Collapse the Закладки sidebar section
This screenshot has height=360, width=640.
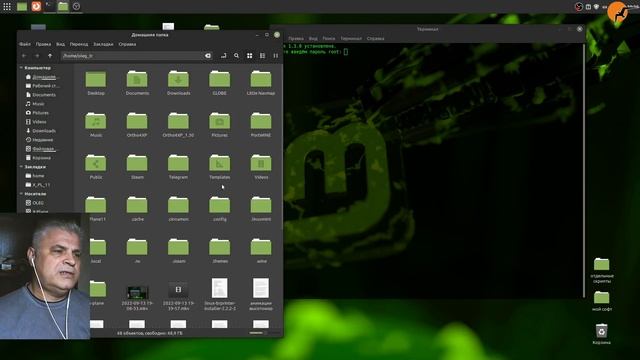pyautogui.click(x=21, y=167)
